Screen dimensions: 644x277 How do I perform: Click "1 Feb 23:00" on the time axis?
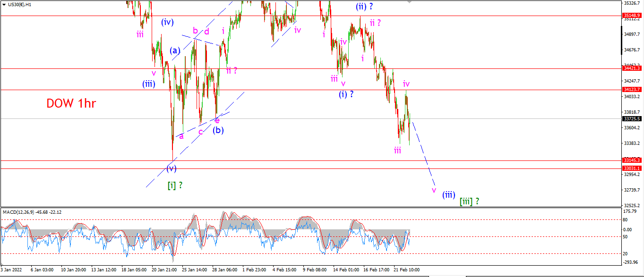254,270
